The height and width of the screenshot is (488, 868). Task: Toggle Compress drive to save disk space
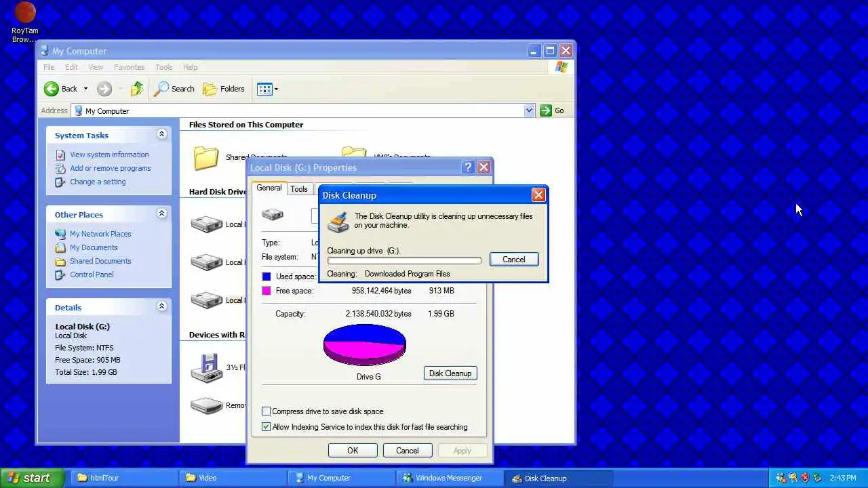tap(266, 411)
